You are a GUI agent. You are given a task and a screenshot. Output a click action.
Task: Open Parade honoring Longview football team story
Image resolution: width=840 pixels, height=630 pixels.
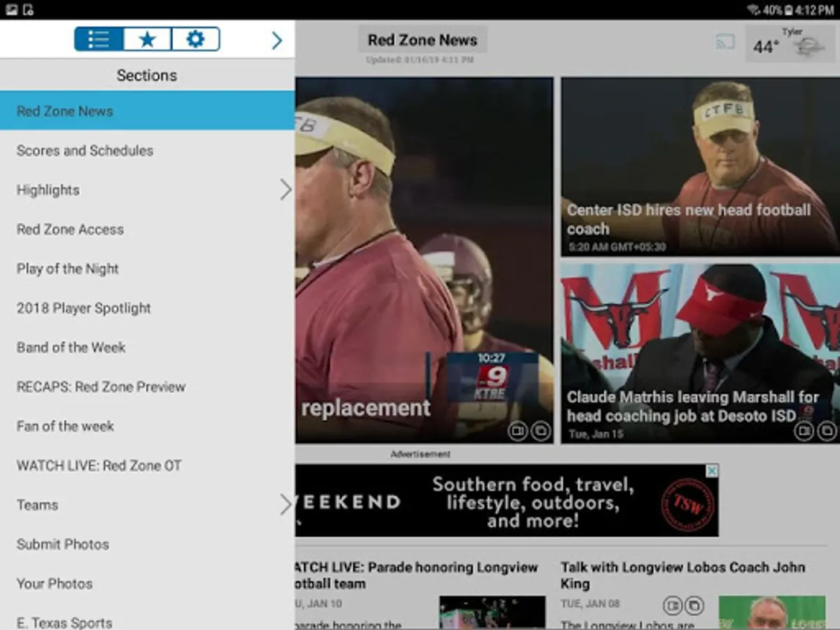pyautogui.click(x=416, y=575)
